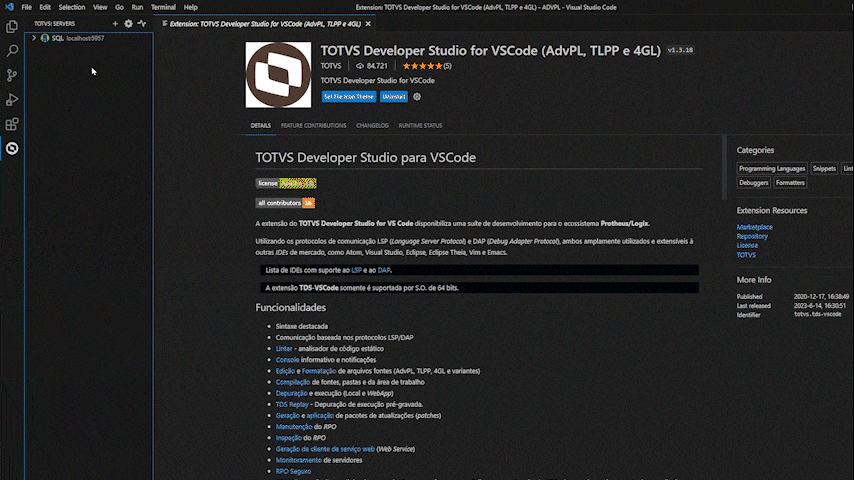Click the all contributors badge
854x480 pixels.
(285, 203)
